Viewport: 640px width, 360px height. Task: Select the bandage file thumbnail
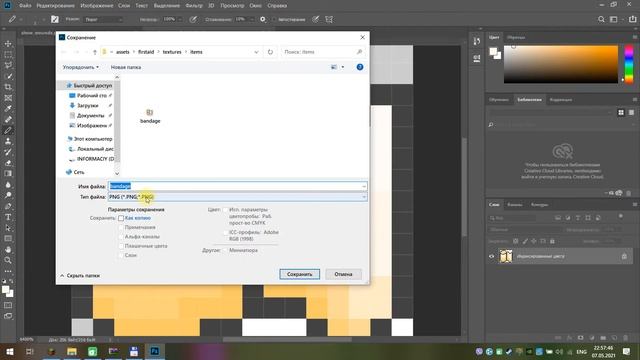point(150,116)
